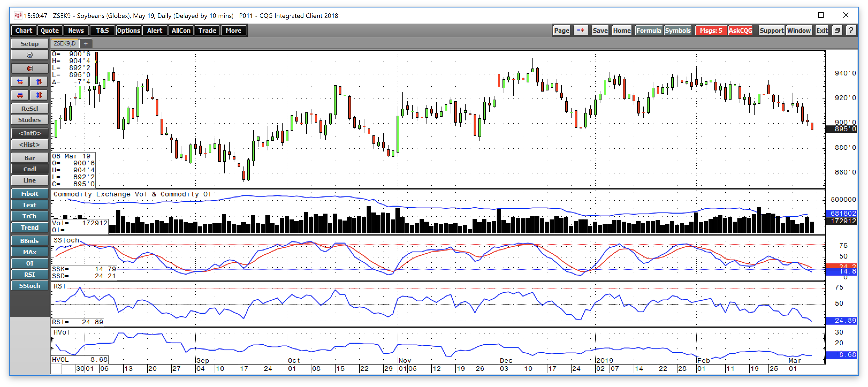
Task: Click the zoom minus-plus toolbar icon
Action: pyautogui.click(x=581, y=30)
